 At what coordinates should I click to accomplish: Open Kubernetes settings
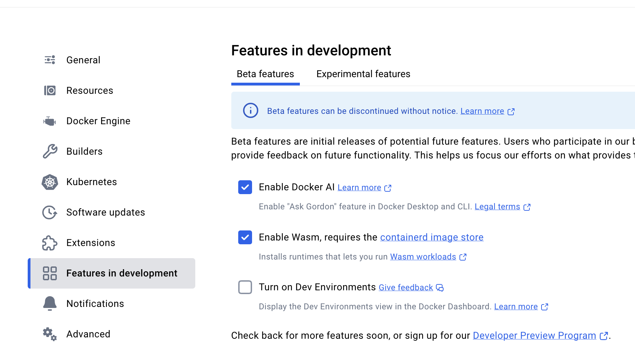(111, 182)
